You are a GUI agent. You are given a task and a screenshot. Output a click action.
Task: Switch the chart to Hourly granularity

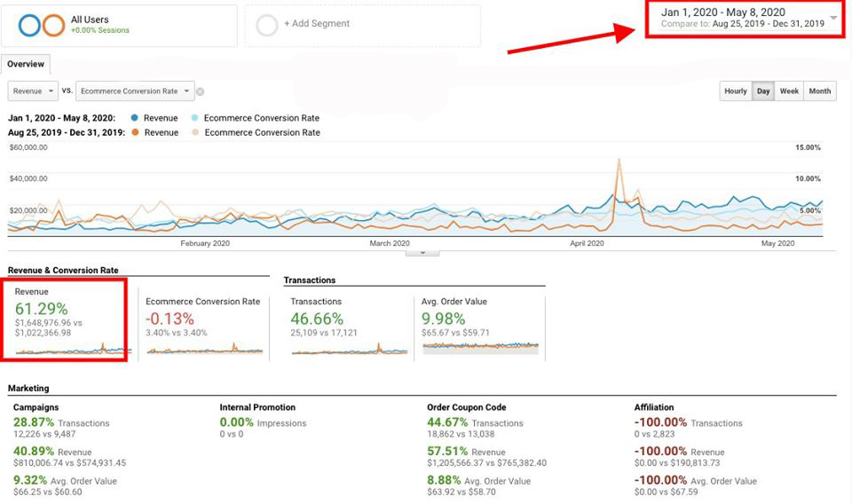pos(735,91)
